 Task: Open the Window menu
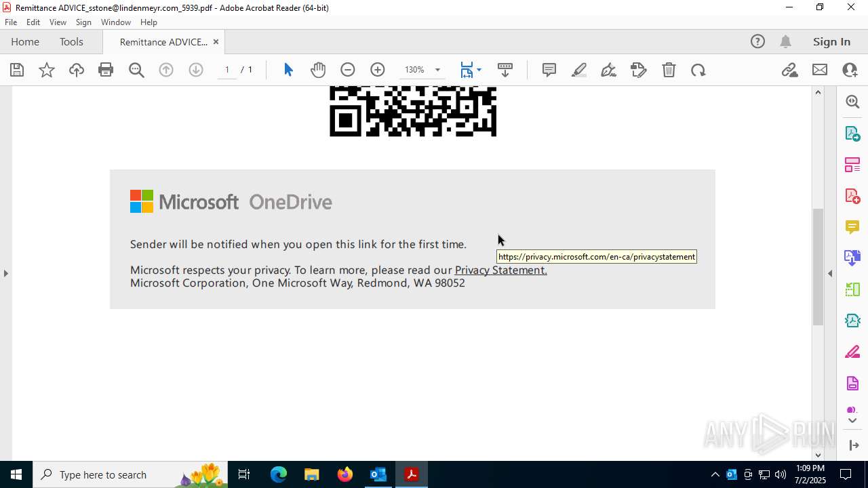pos(116,22)
